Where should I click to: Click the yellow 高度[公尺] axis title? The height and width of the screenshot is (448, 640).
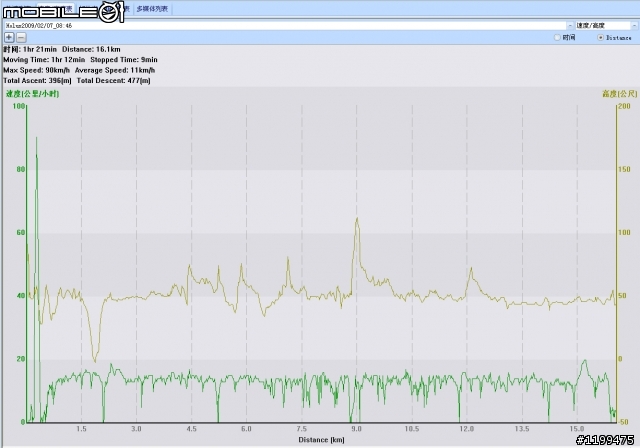tap(620, 94)
